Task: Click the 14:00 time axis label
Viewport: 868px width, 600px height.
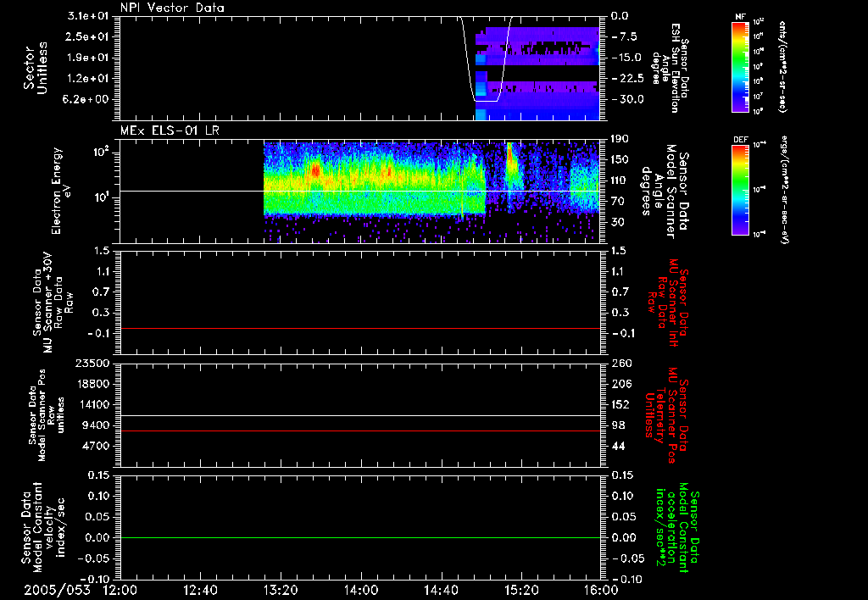Action: (361, 590)
